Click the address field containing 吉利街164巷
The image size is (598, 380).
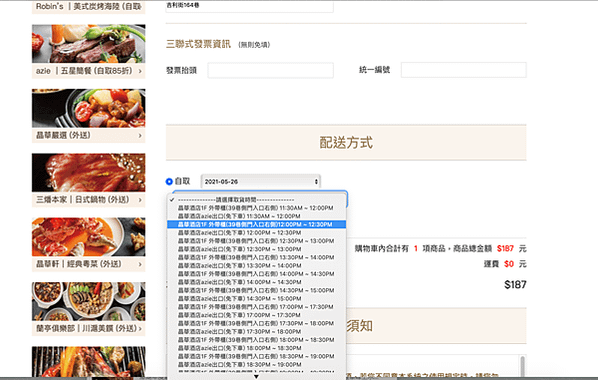point(249,6)
